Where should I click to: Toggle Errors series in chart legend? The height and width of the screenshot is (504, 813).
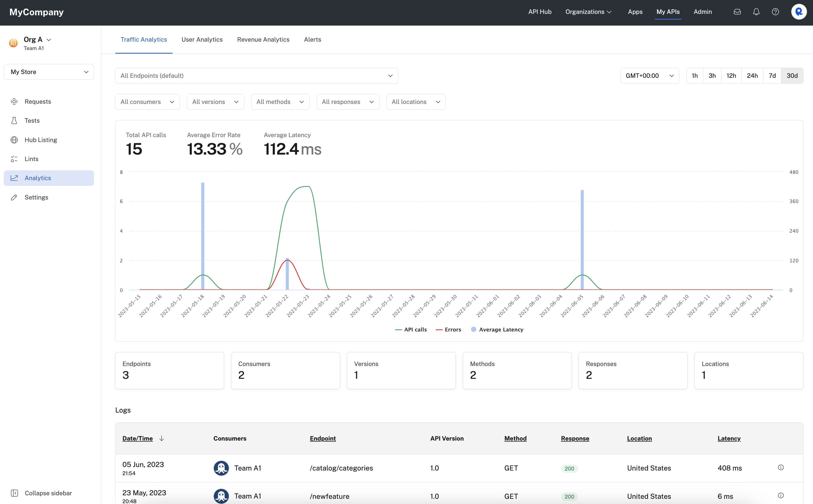[x=448, y=329]
